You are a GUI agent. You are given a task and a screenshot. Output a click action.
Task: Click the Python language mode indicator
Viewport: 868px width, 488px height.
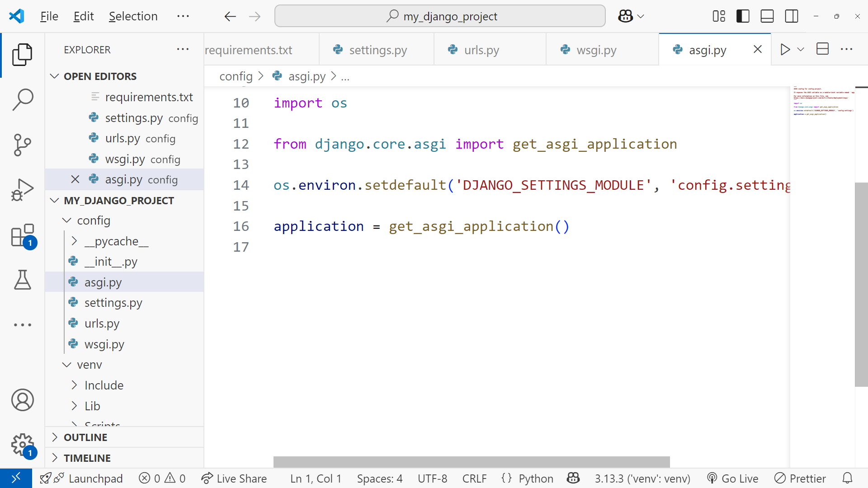(536, 478)
